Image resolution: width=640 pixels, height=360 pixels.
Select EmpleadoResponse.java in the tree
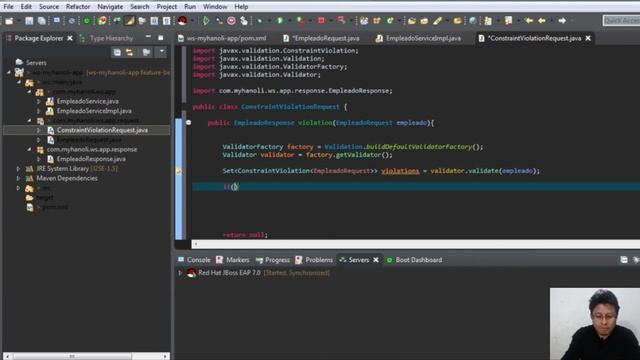(x=91, y=159)
